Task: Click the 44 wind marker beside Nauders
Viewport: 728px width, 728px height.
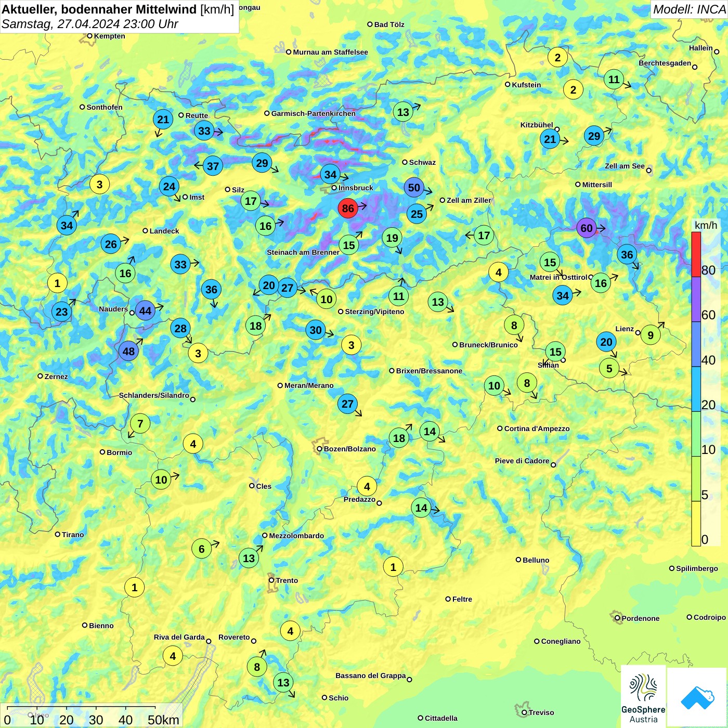Action: click(x=145, y=311)
